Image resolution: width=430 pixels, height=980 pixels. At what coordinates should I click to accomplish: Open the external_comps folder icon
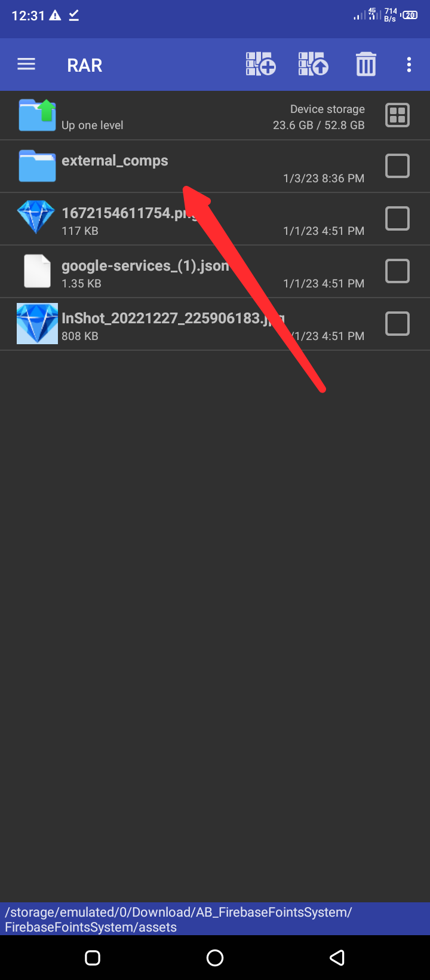tap(37, 166)
